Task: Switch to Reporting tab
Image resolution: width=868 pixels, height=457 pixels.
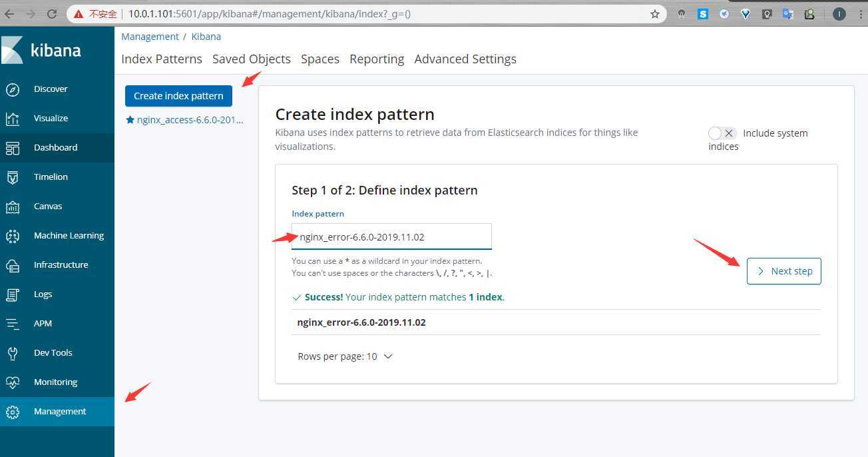Action: coord(377,59)
